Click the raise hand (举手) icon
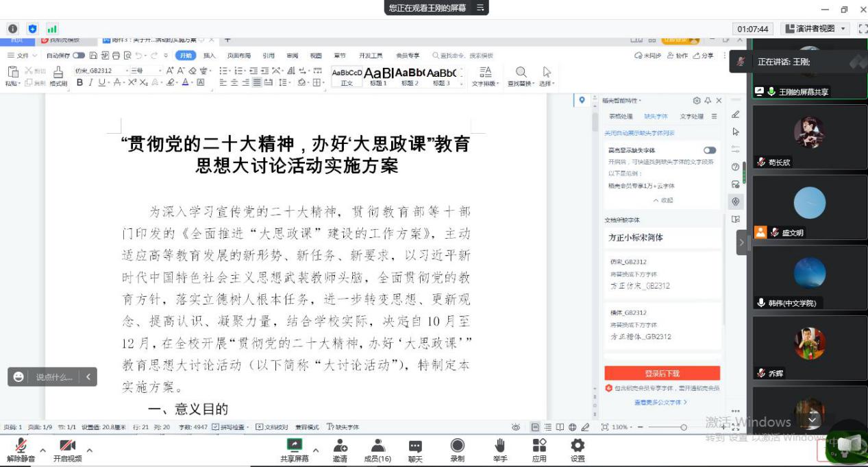Viewport: 868px width, 467px height. tap(499, 450)
